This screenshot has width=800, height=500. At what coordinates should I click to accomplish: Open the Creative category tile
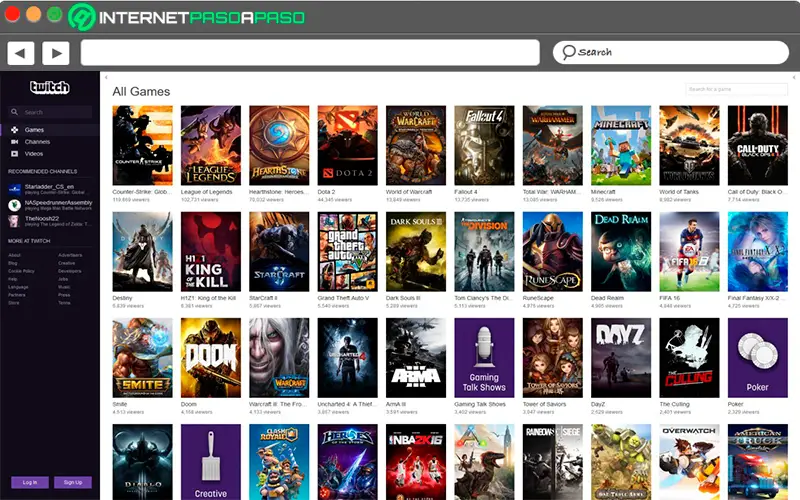(211, 462)
